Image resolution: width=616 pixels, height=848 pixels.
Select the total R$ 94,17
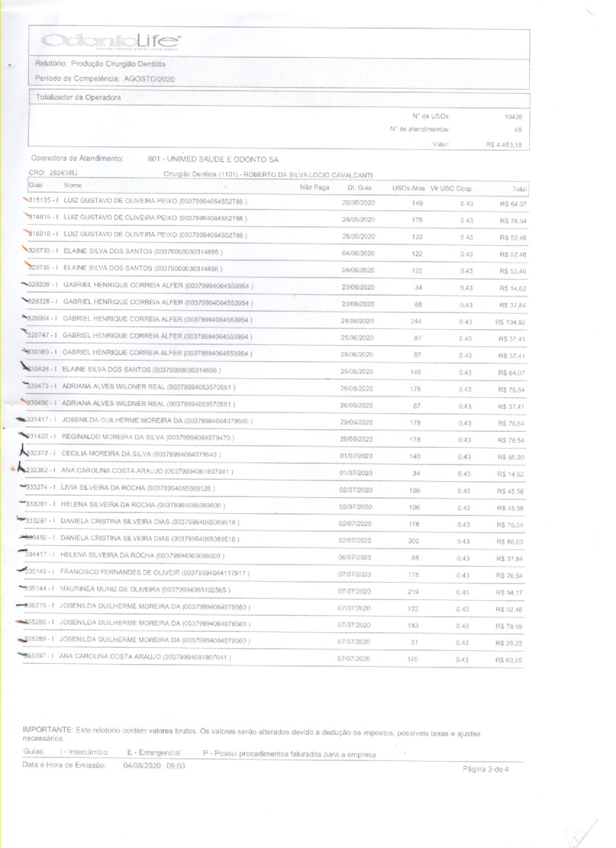coord(509,593)
